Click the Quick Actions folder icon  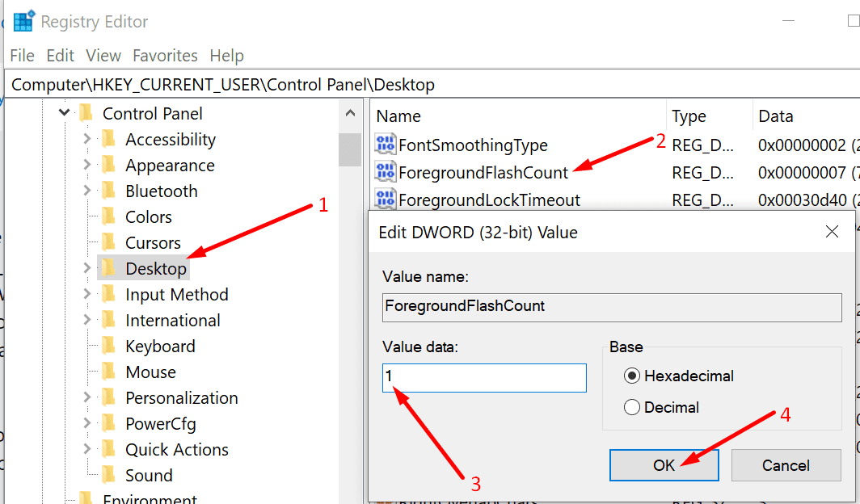pos(108,449)
